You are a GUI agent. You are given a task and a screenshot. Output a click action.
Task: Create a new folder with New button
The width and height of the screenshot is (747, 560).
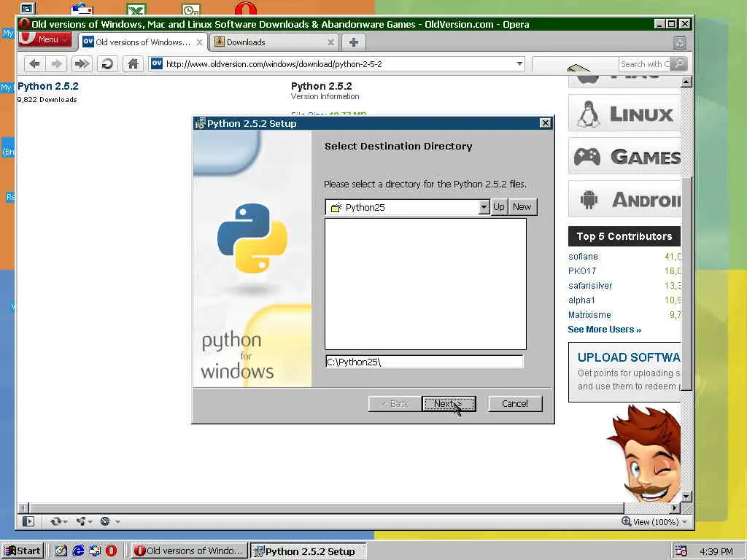(522, 207)
